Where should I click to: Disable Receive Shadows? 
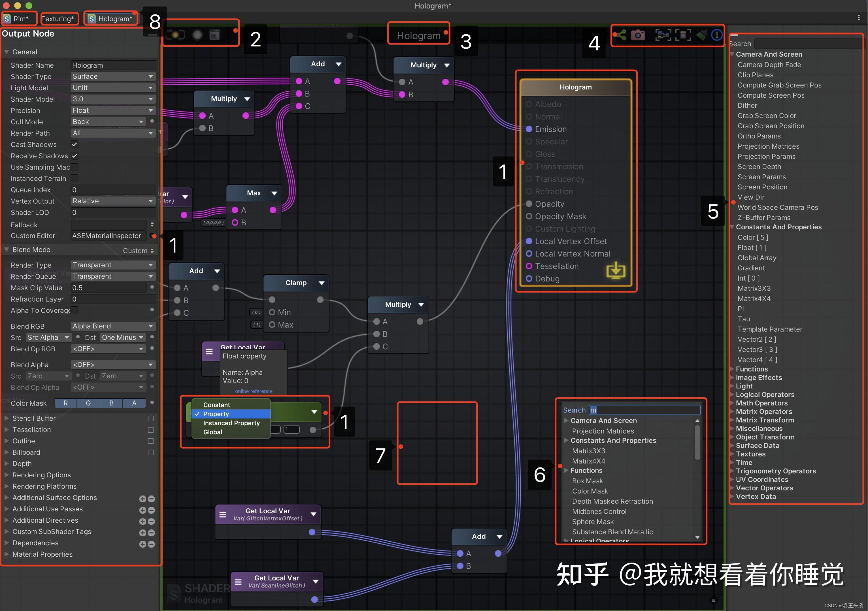(x=75, y=156)
